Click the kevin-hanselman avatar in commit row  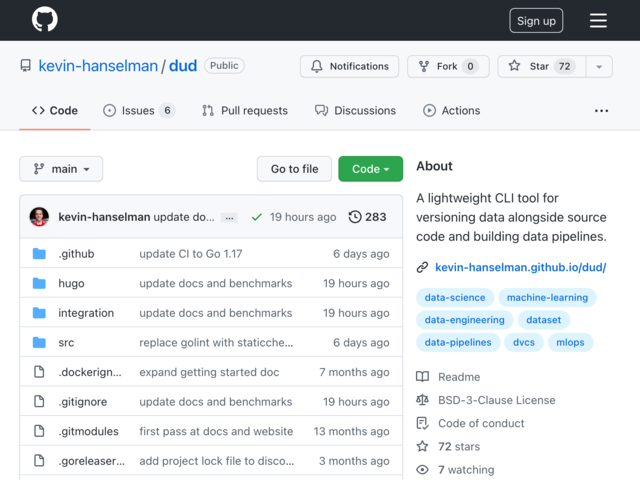39,217
